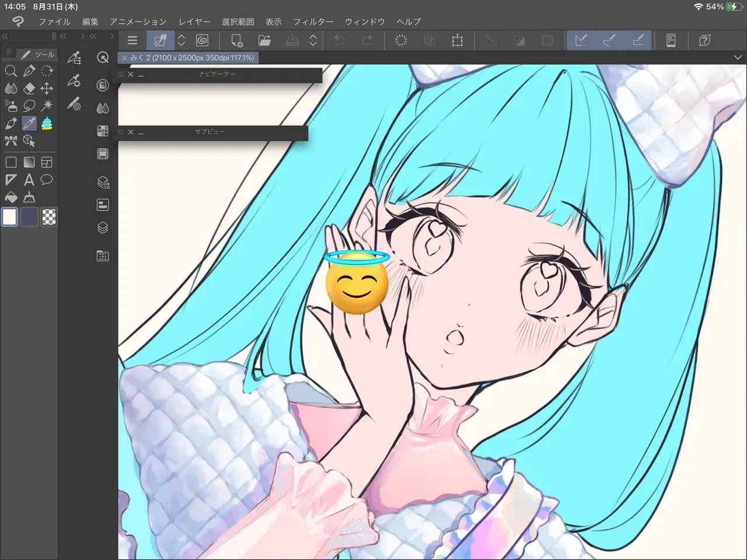The height and width of the screenshot is (560, 747).
Task: Select the dust removal correction tool
Action: pyautogui.click(x=29, y=197)
